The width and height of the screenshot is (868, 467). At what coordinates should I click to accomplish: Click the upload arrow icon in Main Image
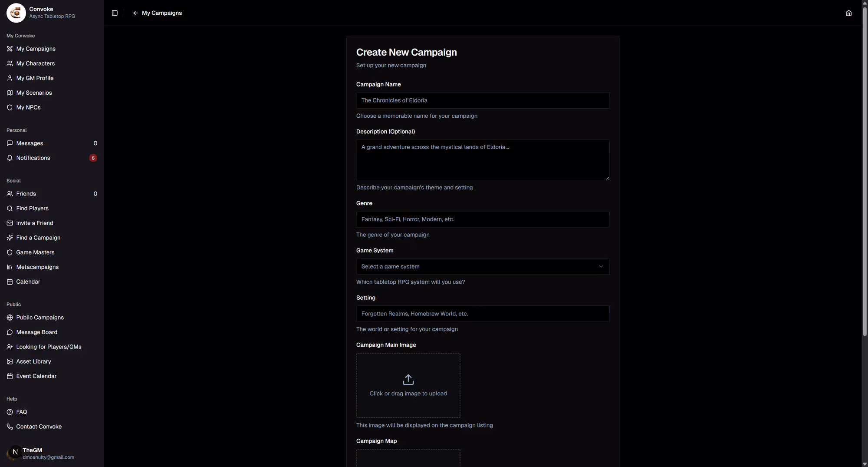pos(408,380)
